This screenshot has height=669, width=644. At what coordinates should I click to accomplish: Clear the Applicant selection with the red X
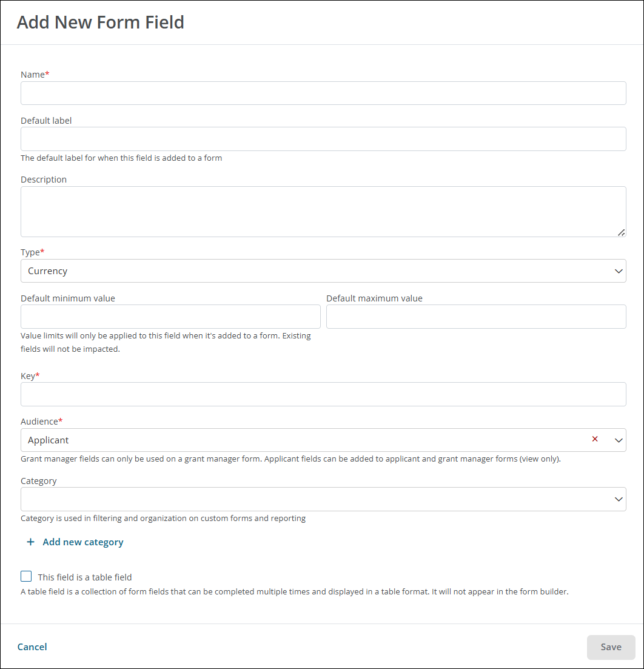click(594, 439)
